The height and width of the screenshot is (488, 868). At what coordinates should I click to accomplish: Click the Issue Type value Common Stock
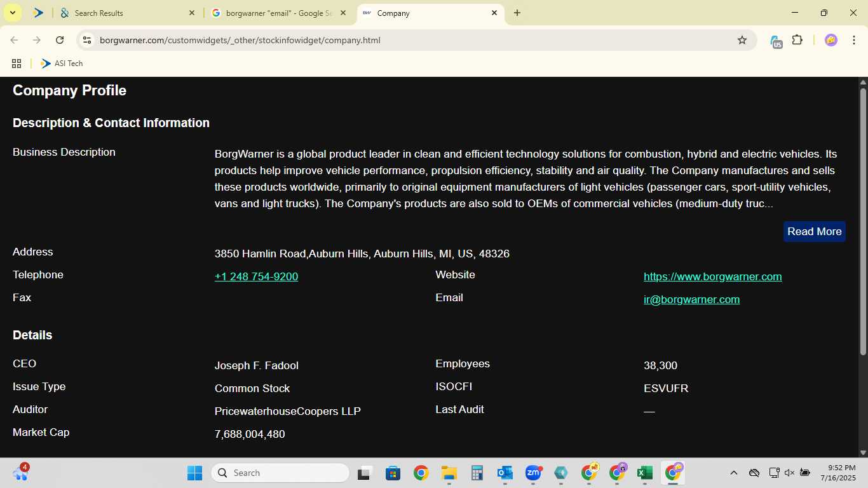252,388
